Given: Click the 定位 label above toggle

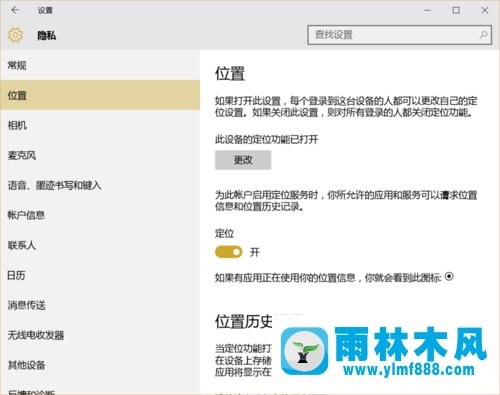Looking at the screenshot, I should point(224,233).
